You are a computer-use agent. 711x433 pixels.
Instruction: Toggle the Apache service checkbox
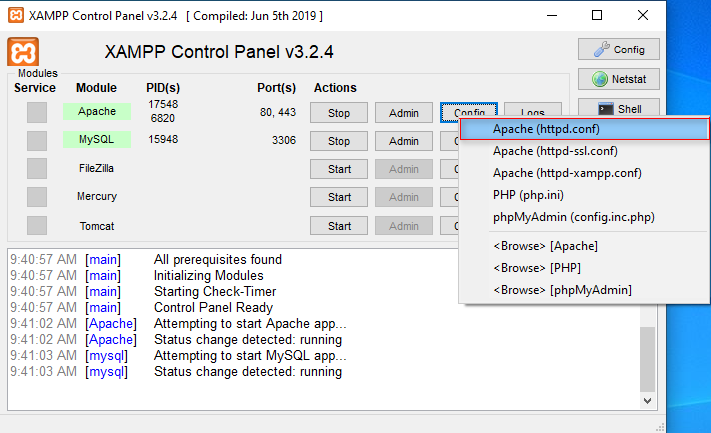[x=37, y=112]
